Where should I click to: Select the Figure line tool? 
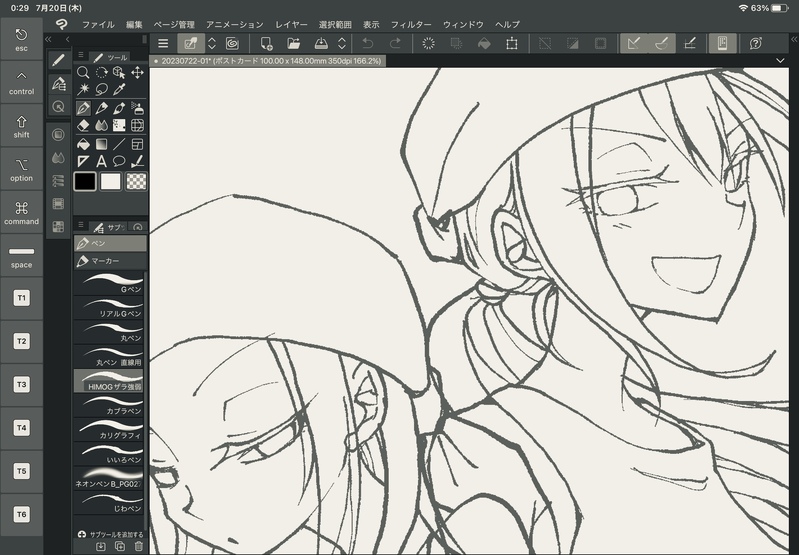pos(119,144)
